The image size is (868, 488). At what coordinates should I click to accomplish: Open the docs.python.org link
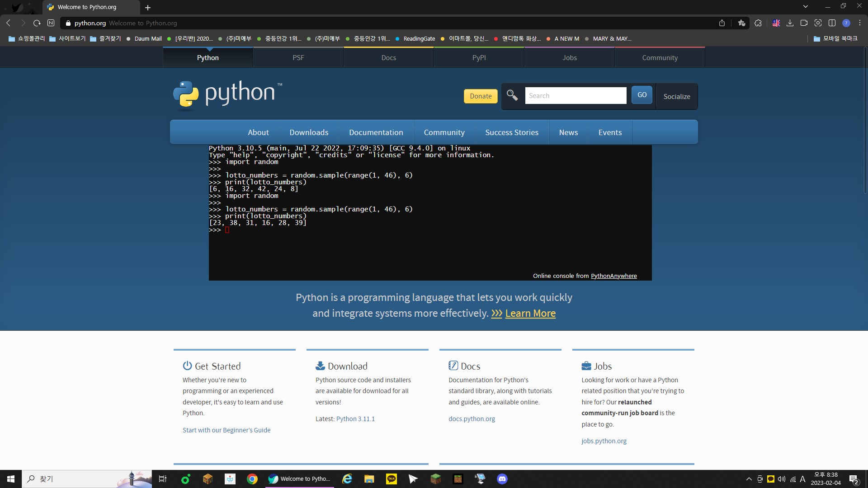[x=472, y=419]
